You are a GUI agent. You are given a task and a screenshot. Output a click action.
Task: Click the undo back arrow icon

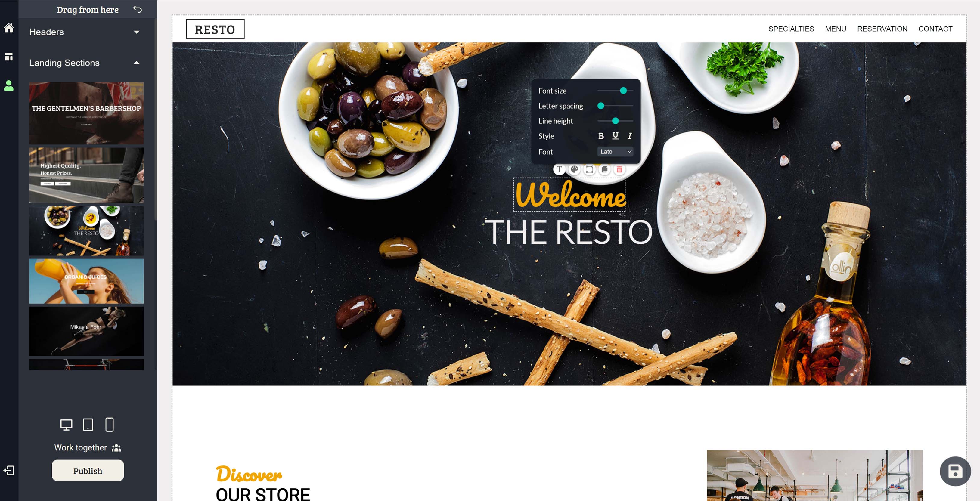137,9
